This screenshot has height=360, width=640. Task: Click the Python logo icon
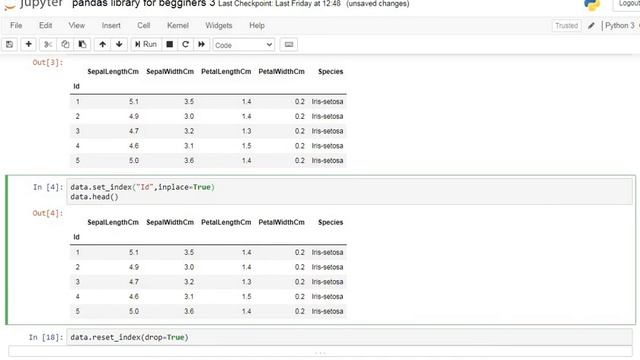(x=592, y=4)
